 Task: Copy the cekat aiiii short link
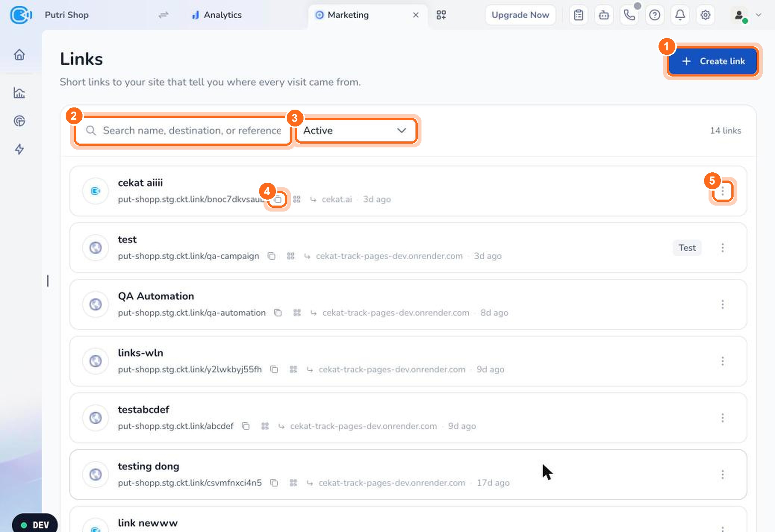[x=277, y=199]
